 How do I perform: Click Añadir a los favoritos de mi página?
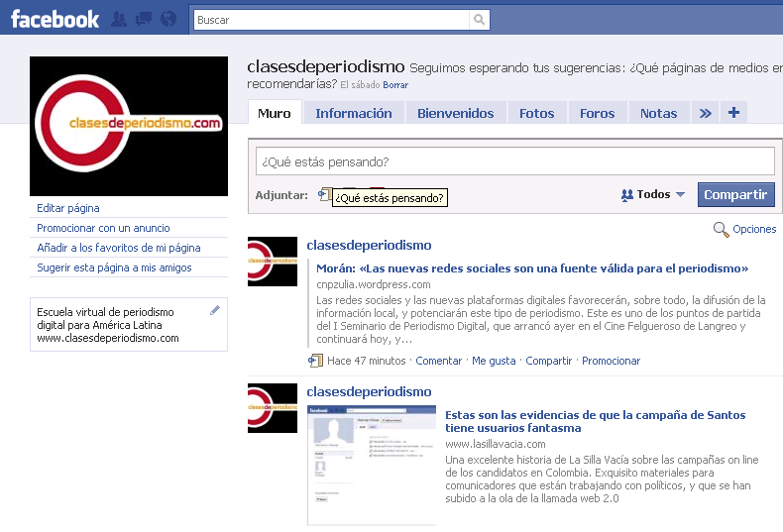point(119,248)
